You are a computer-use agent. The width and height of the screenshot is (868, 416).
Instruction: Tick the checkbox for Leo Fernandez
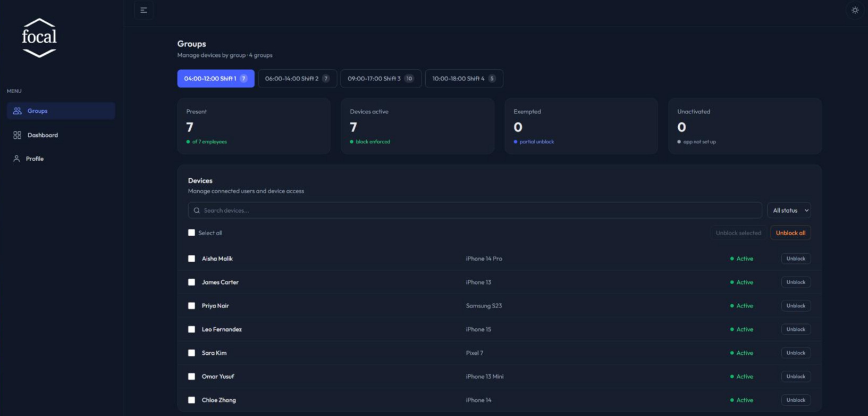point(191,329)
